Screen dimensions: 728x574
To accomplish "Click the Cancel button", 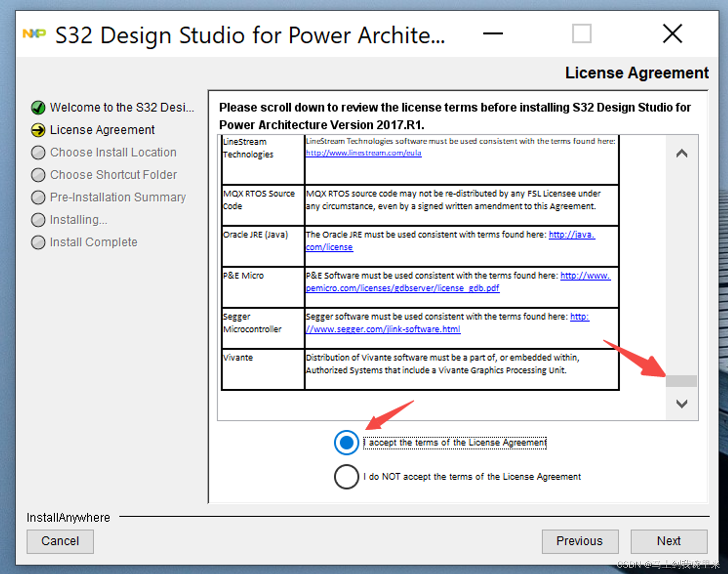I will point(60,541).
